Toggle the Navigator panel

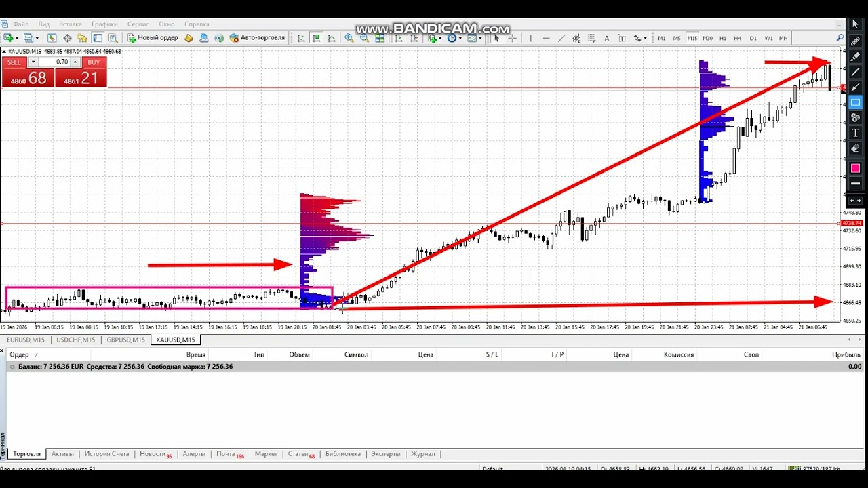tap(82, 38)
